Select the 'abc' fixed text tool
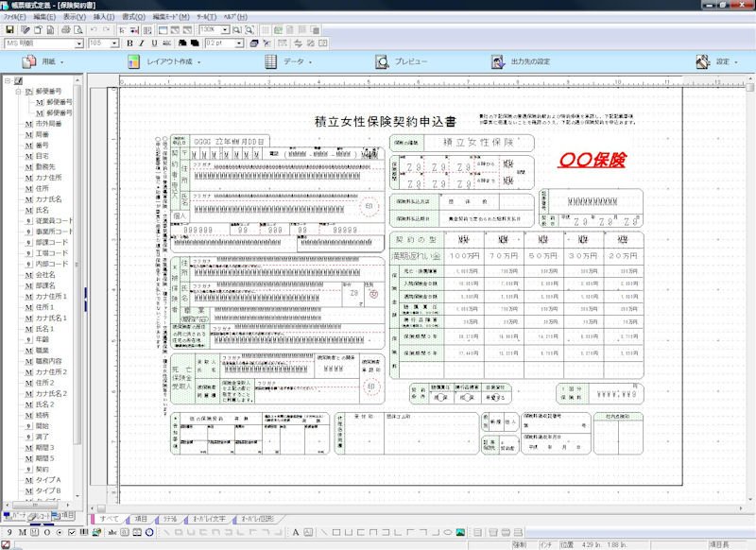Screen dimensions: 756x550 pos(112,532)
